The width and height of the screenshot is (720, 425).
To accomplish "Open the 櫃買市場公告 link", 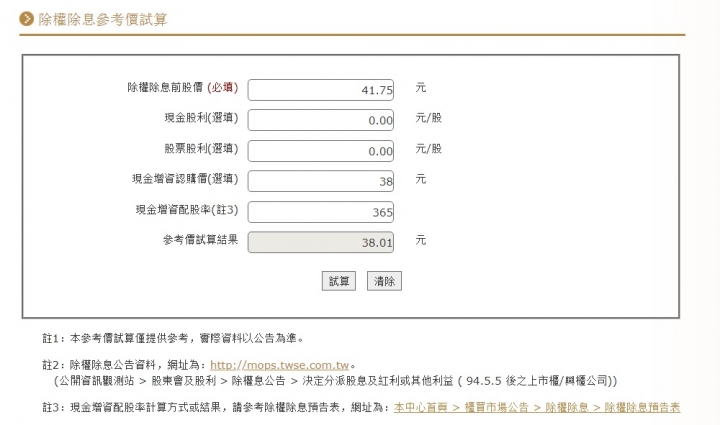I will (x=496, y=408).
